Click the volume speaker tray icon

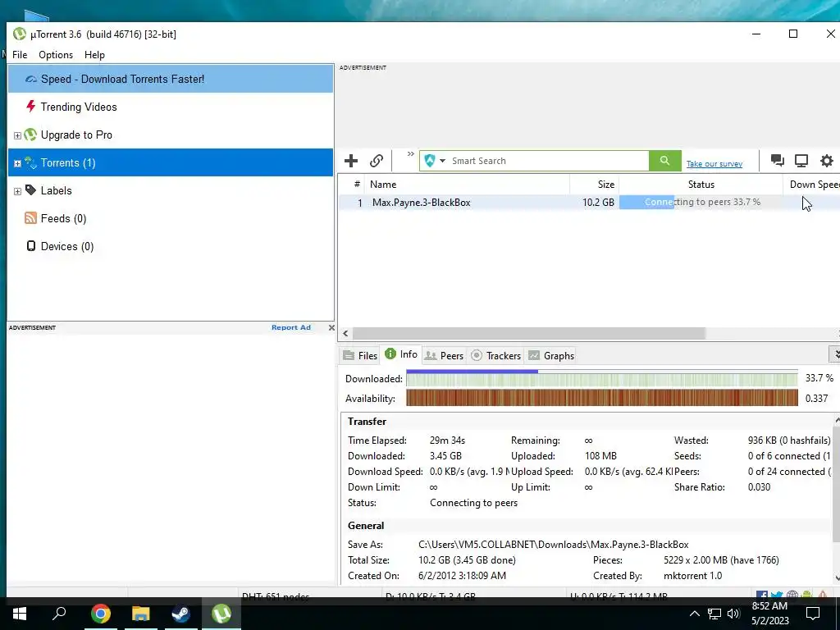pos(733,614)
